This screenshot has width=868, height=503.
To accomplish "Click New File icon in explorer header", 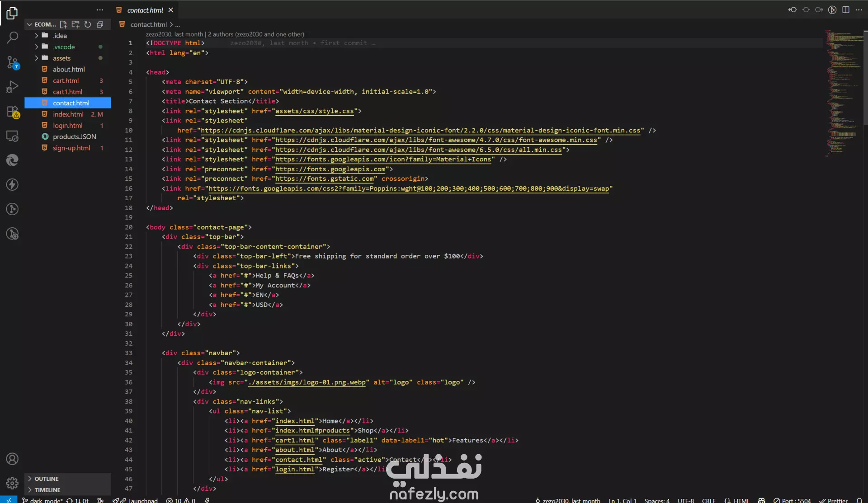I will 63,24.
